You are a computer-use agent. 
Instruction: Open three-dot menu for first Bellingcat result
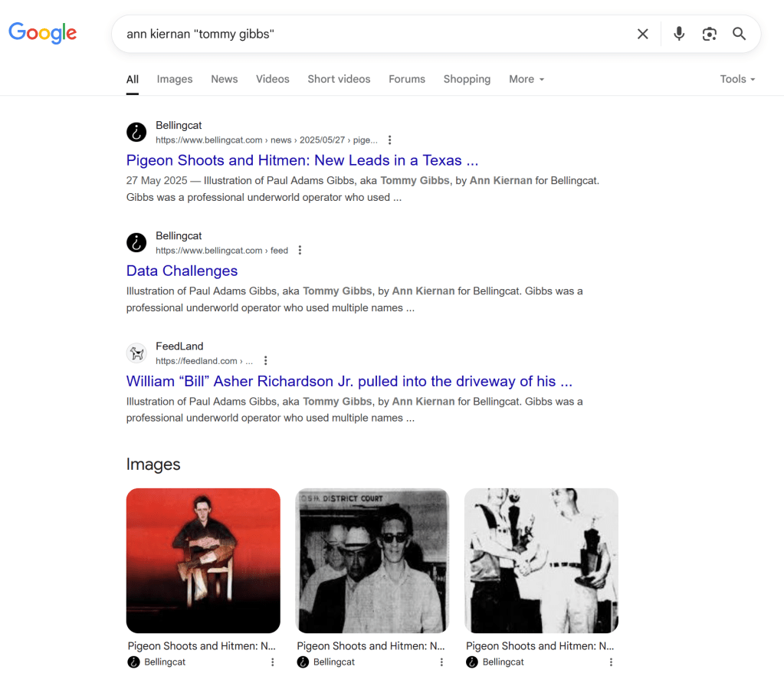[389, 140]
